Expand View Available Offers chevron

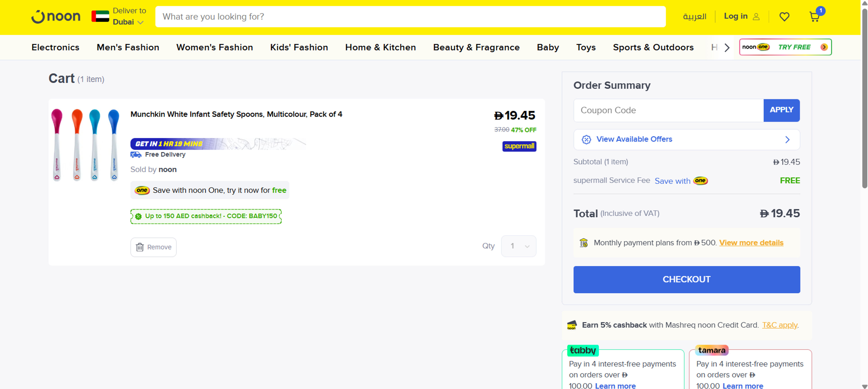click(788, 139)
